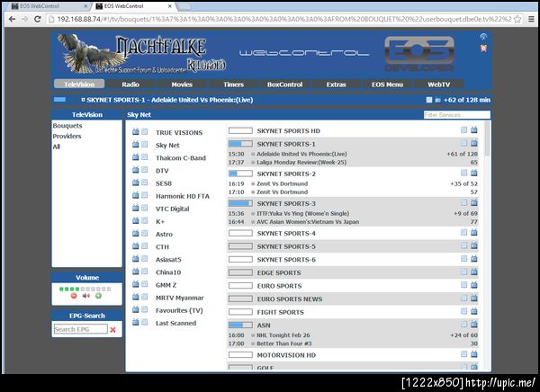Click the EPG list icon beside CTH bouquet

pos(145,246)
